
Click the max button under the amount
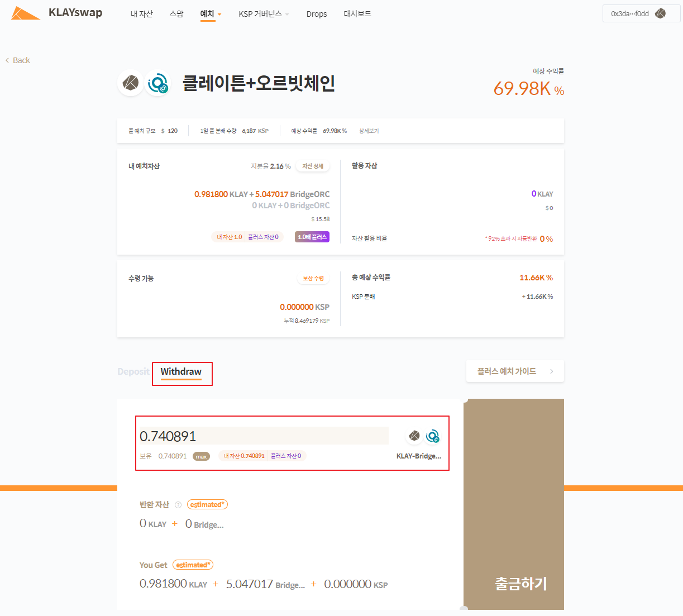[201, 456]
